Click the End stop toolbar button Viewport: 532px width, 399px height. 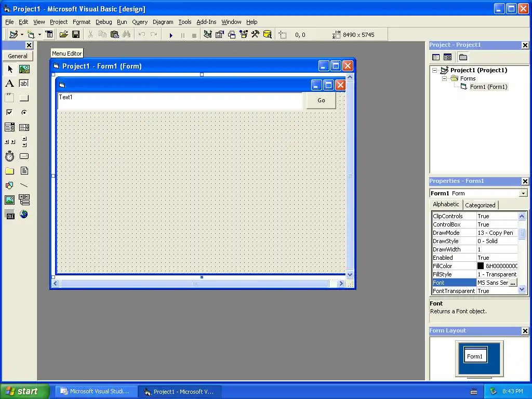[194, 35]
